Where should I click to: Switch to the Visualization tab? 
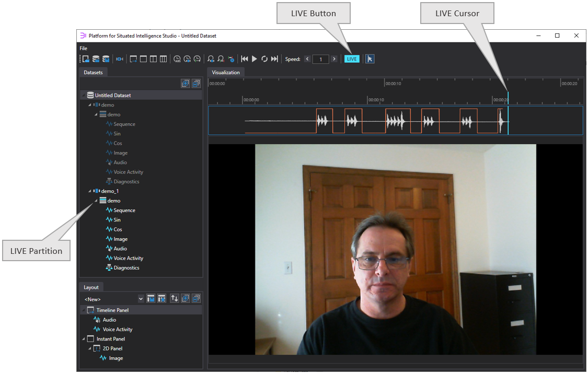point(225,72)
